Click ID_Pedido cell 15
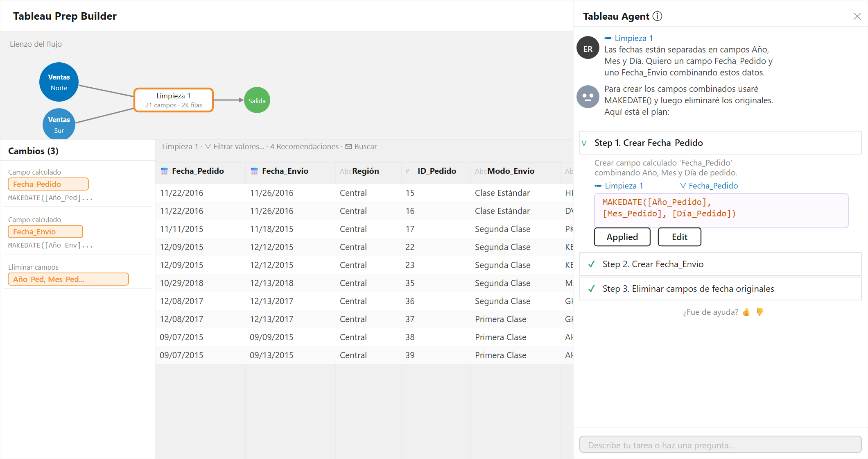 [410, 193]
